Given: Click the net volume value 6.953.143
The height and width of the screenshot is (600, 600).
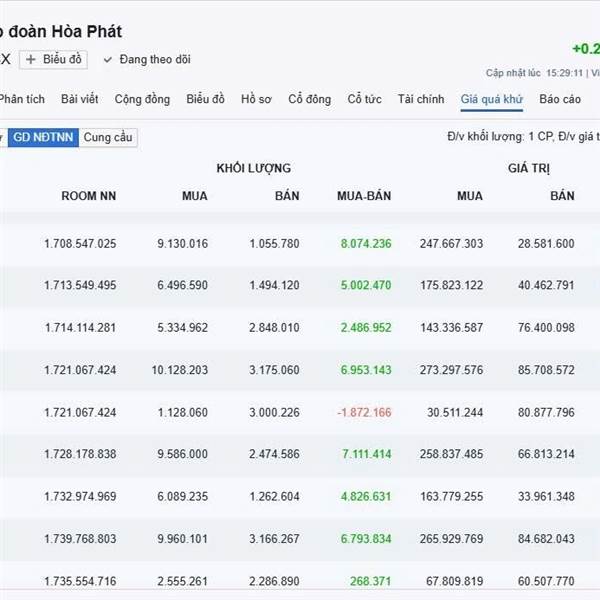Looking at the screenshot, I should [366, 370].
